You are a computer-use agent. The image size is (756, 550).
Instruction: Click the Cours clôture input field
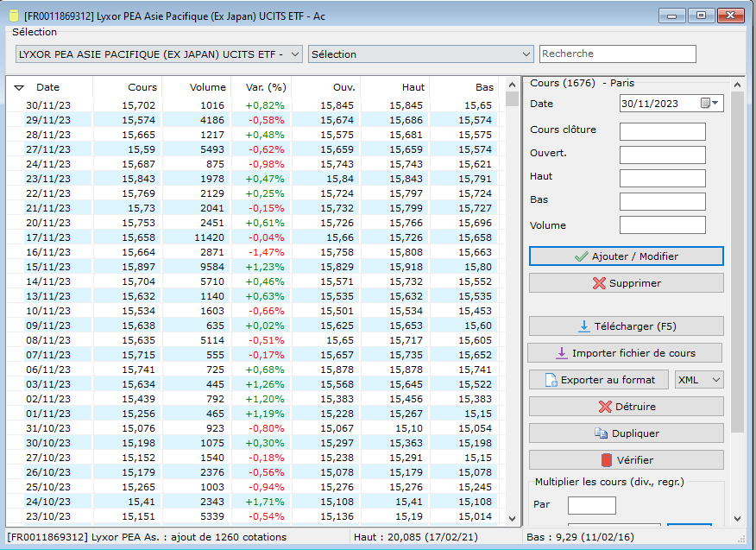pos(663,131)
